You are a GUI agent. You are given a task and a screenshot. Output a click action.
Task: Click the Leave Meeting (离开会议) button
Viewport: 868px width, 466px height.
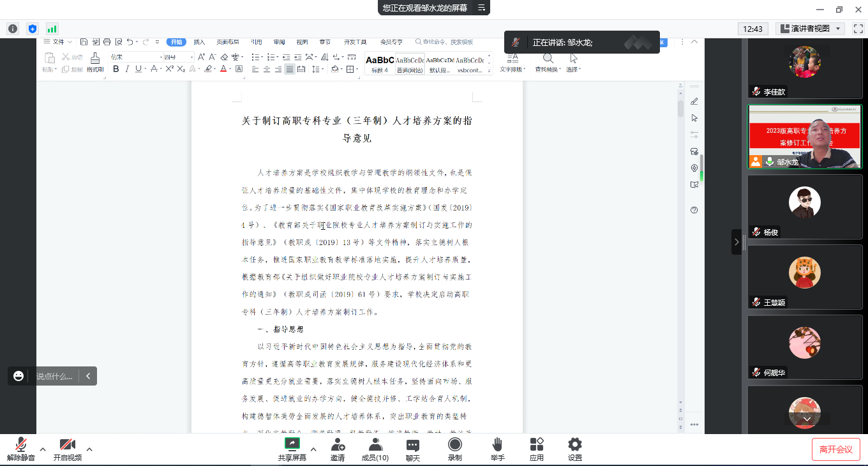tap(835, 449)
